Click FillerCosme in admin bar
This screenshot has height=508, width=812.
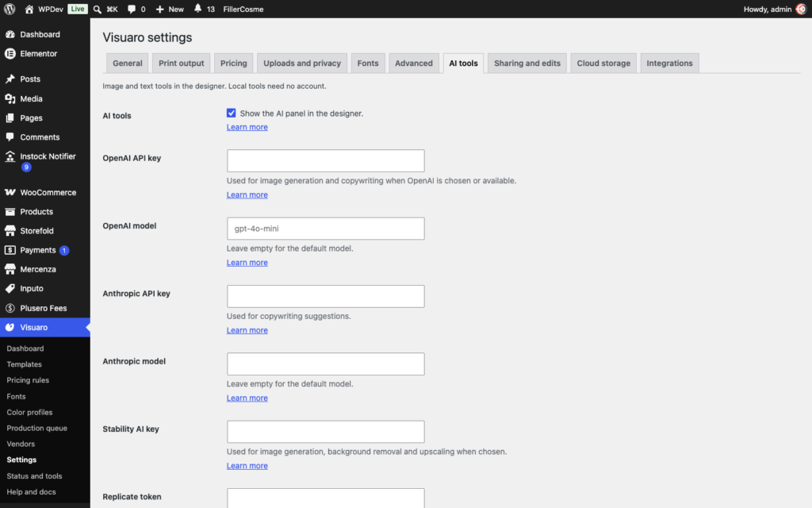point(243,9)
